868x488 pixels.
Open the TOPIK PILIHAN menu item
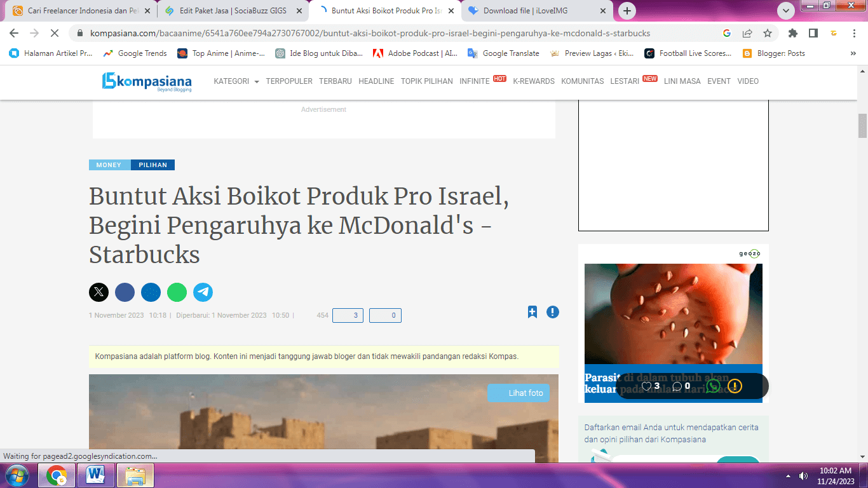pos(427,81)
